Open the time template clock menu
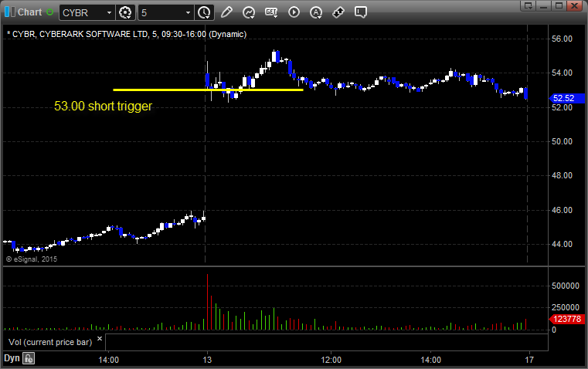 (x=205, y=12)
